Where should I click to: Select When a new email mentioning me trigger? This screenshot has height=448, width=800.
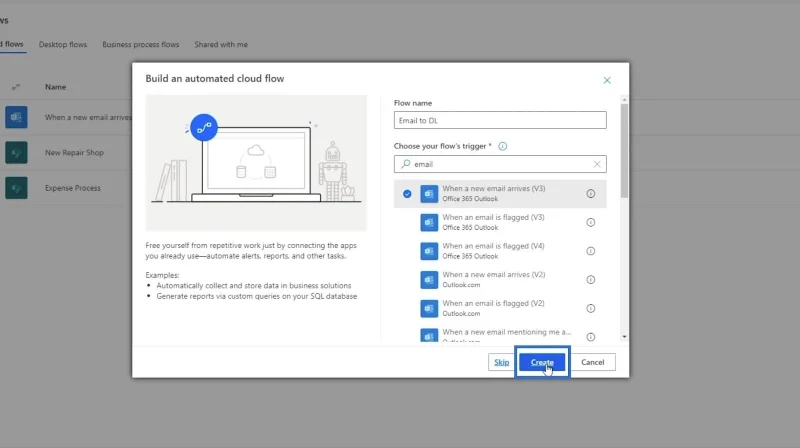coord(500,334)
